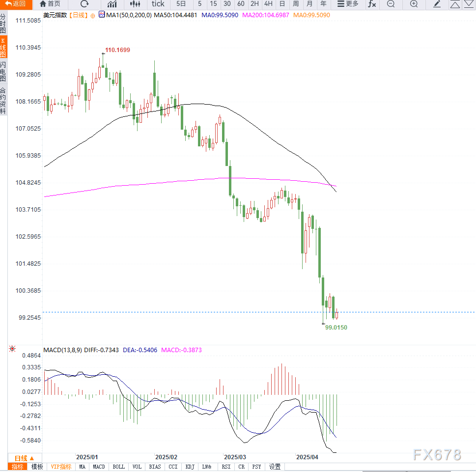The image size is (476, 472).
Task: Open the 日线 period dropdown at bottom
Action: (25, 458)
